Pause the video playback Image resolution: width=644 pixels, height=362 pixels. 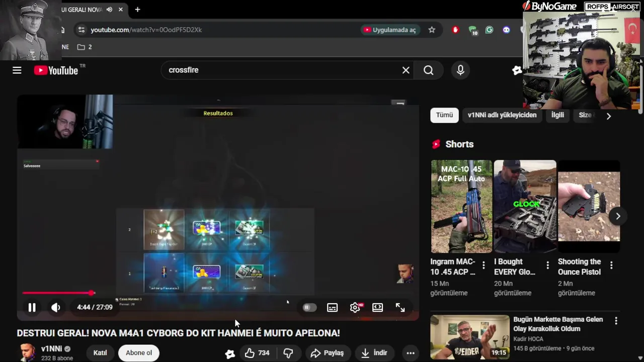32,307
